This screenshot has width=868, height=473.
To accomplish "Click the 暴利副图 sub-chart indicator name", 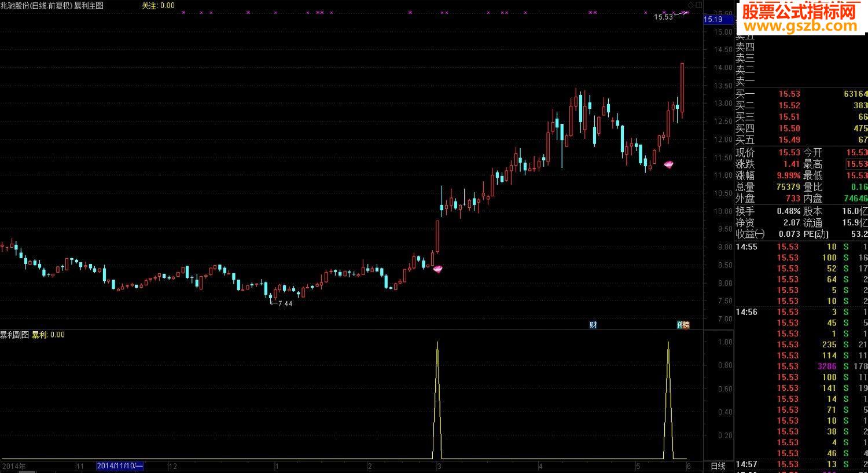I will pos(14,335).
